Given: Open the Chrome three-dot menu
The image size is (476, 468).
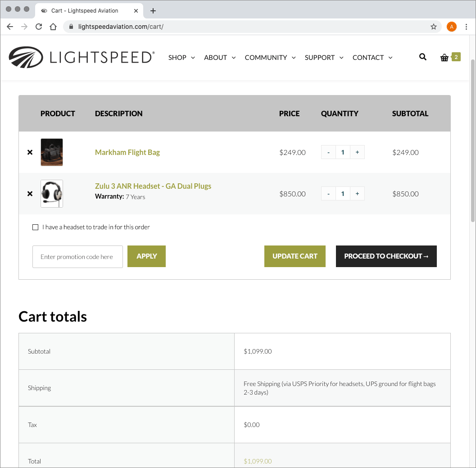Looking at the screenshot, I should (x=466, y=27).
